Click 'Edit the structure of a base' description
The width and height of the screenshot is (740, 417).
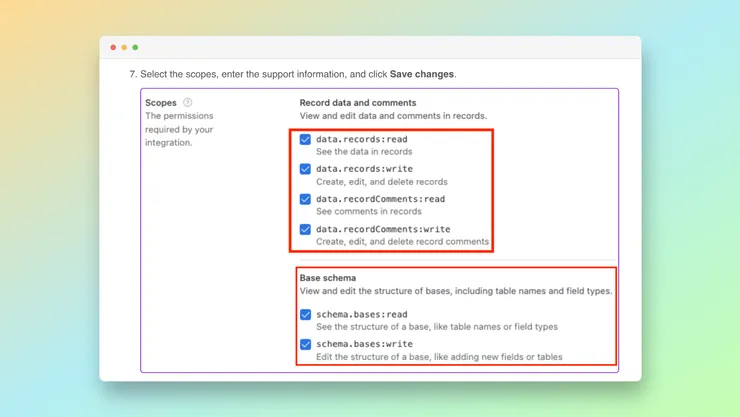pyautogui.click(x=439, y=357)
